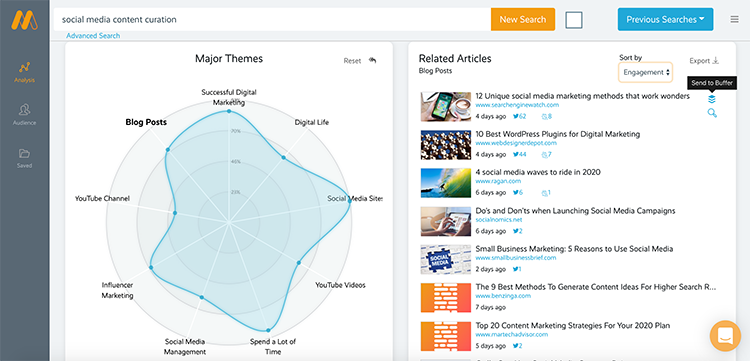This screenshot has height=361, width=750.
Task: Click Twitter count 2 on Top 20 Content Marketing article
Action: coord(518,346)
